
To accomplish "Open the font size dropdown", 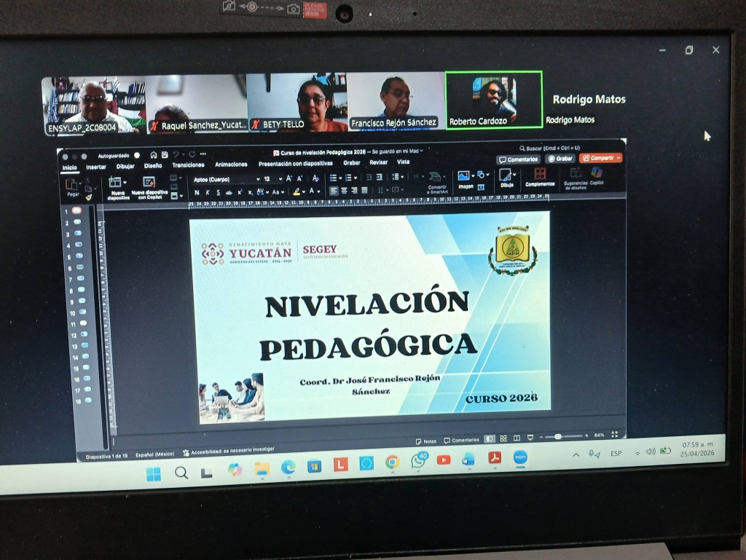I will coord(271,179).
